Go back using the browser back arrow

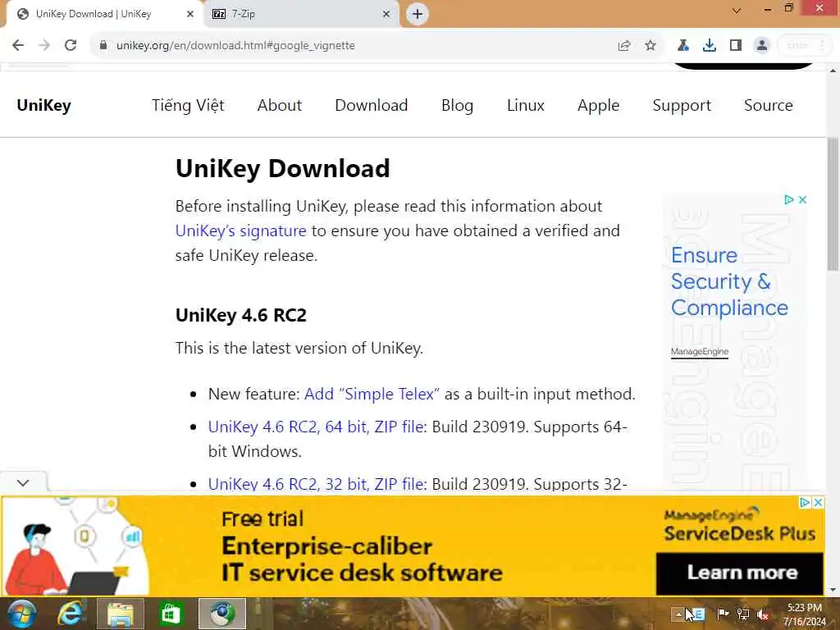pos(18,46)
